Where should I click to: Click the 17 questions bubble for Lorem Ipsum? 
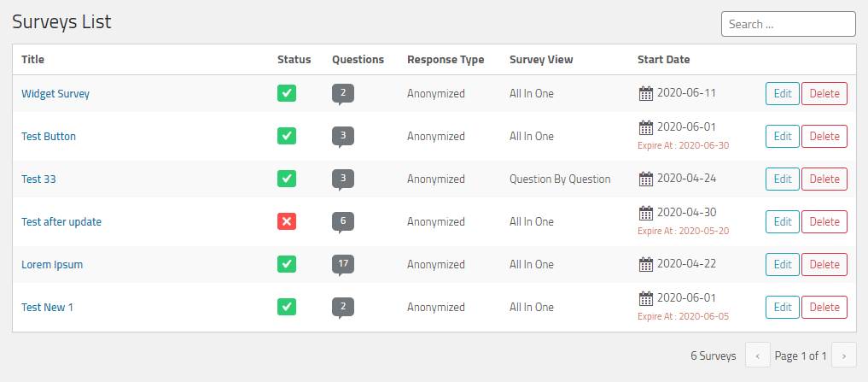pos(342,264)
